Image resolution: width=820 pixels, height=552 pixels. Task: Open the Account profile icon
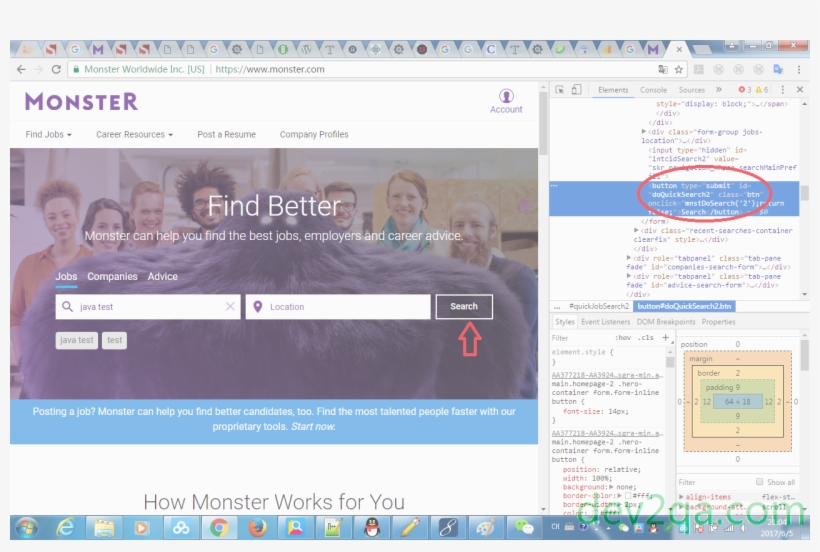click(x=506, y=96)
